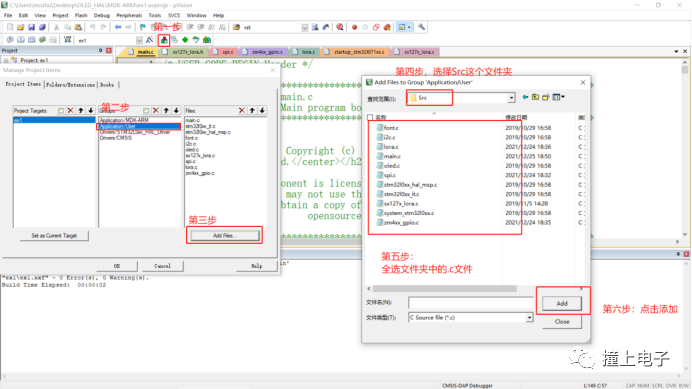Click go up one folder icon

535,97
